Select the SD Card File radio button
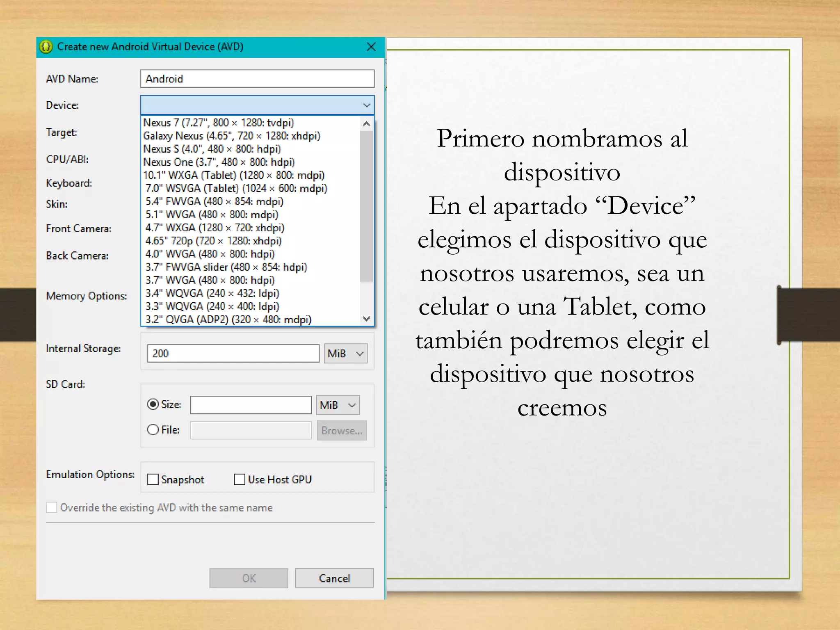 tap(153, 429)
